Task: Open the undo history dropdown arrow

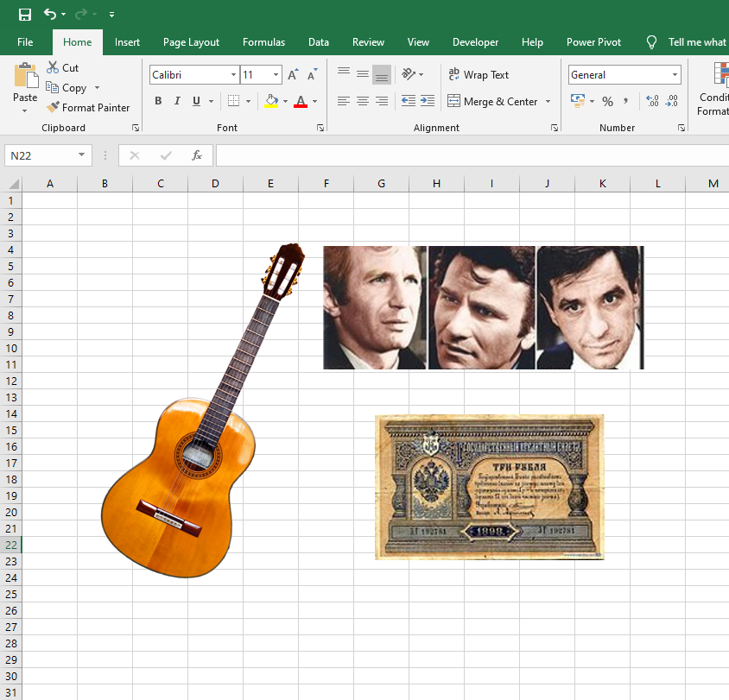Action: point(64,15)
